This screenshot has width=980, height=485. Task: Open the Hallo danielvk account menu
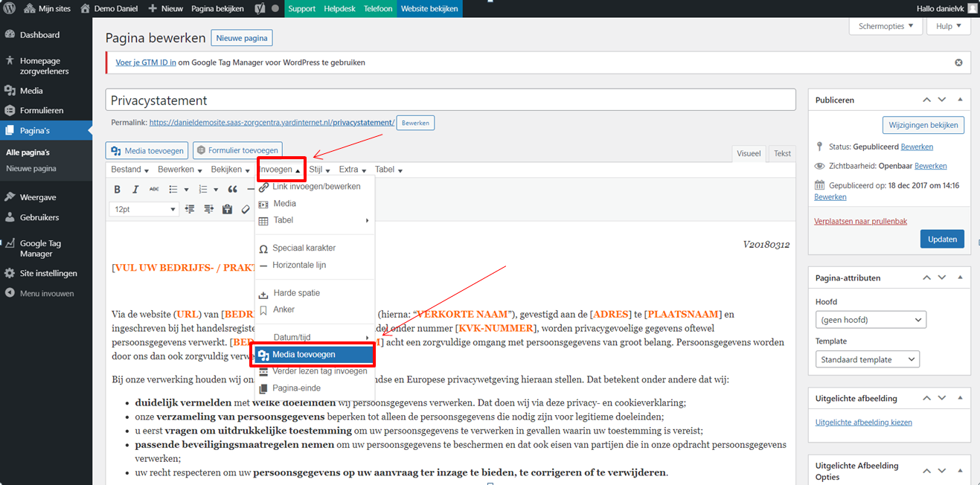[x=946, y=8]
